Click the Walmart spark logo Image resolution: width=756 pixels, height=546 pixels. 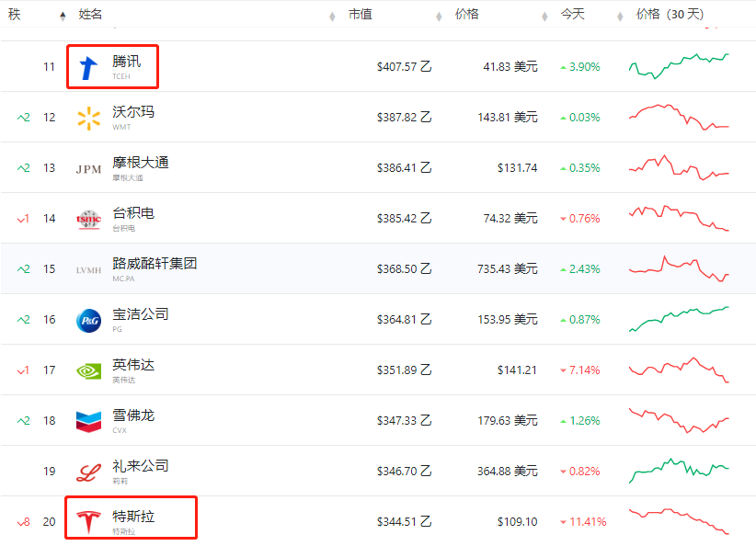click(88, 118)
